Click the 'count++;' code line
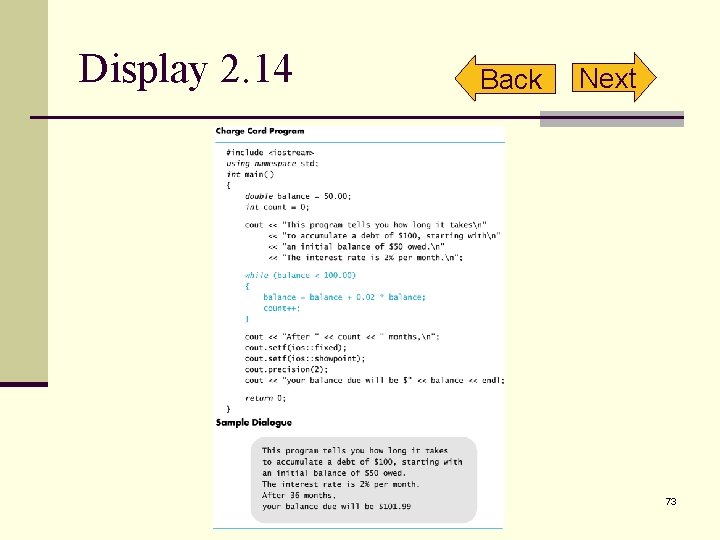The image size is (720, 540). pos(281,309)
